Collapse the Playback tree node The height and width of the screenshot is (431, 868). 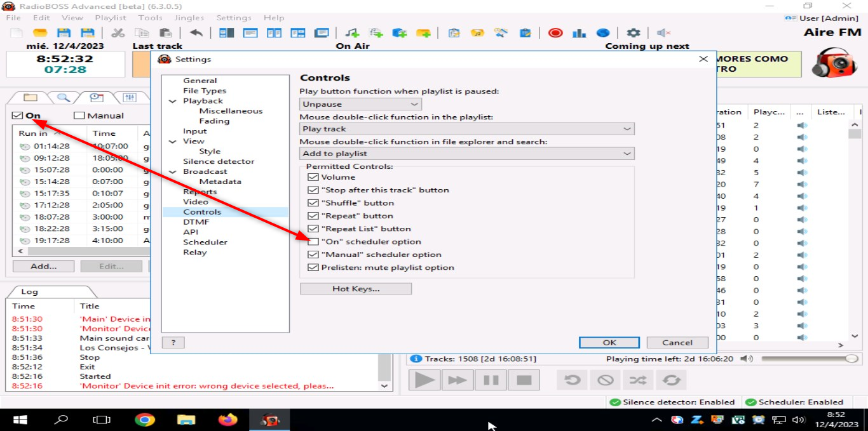[x=173, y=101]
